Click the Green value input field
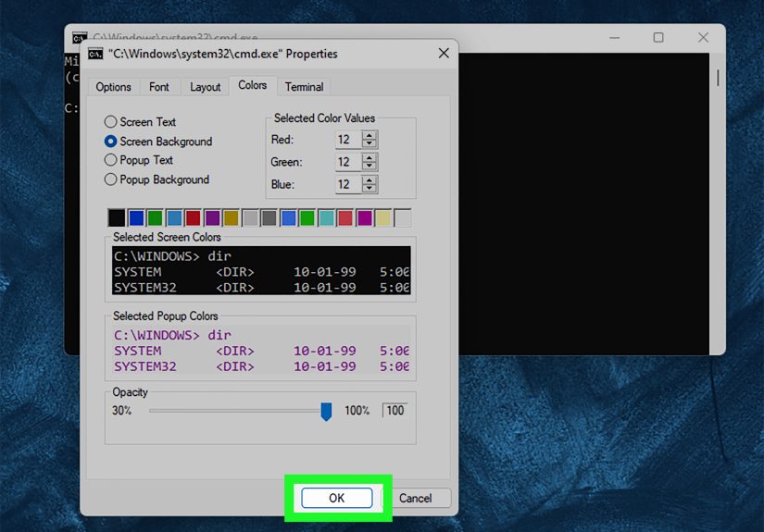The image size is (764, 532). 348,162
